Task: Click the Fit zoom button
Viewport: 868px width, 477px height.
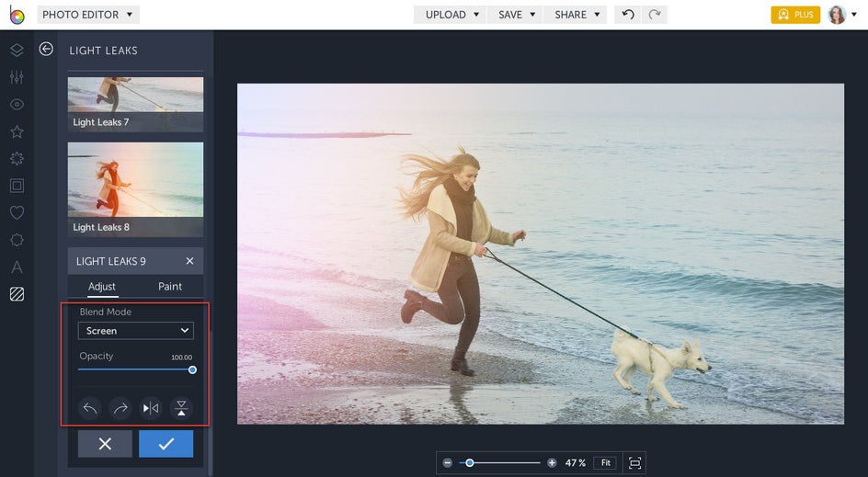Action: point(606,462)
